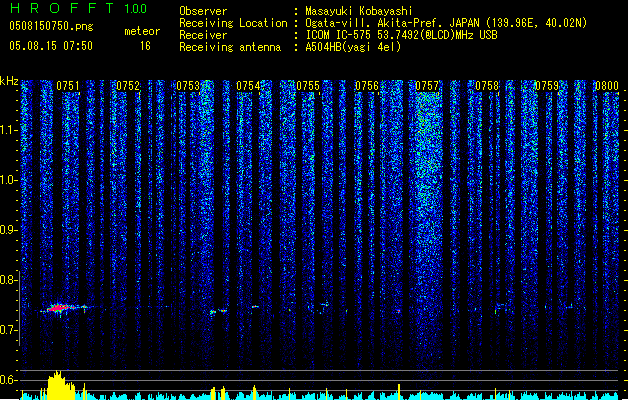Click the 0751 time marker

click(68, 86)
